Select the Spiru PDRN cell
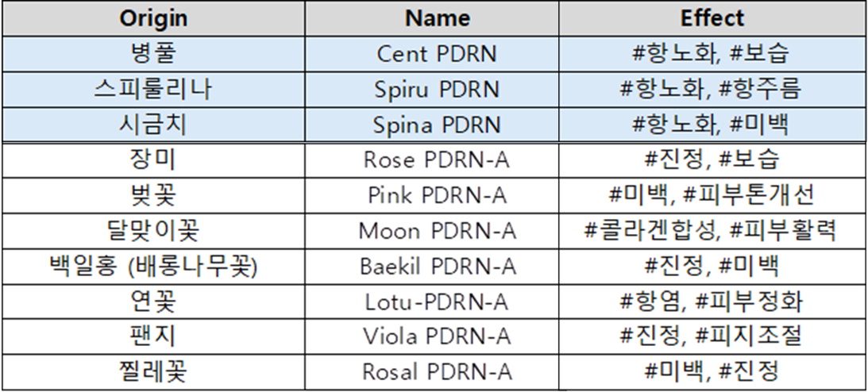Screen dimensions: 868x392 [437, 90]
